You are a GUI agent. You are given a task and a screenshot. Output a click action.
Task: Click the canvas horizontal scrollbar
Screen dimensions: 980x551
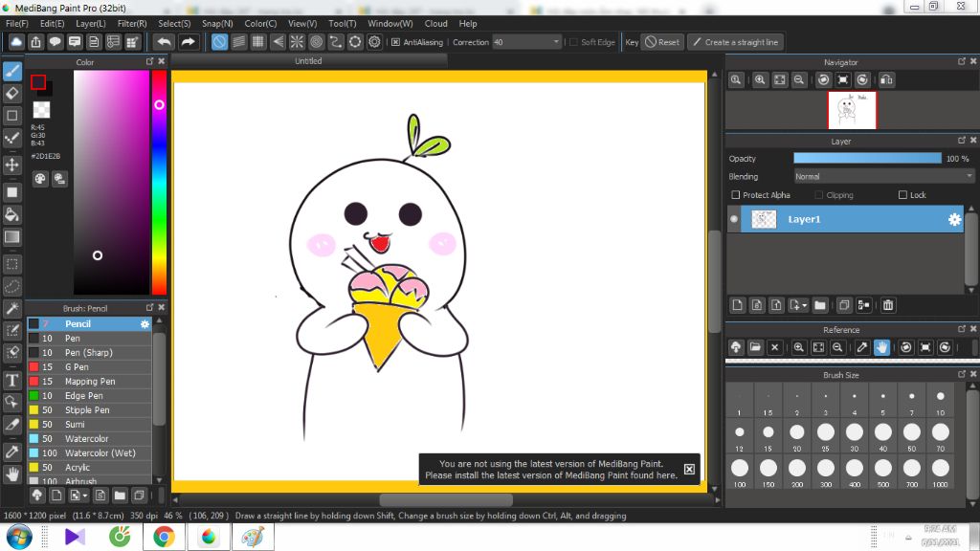(x=446, y=500)
